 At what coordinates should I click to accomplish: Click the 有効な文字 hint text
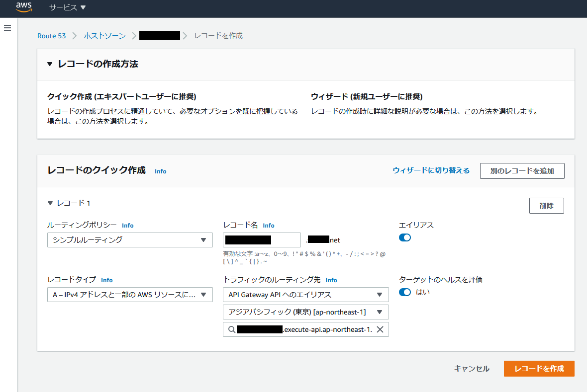click(304, 258)
